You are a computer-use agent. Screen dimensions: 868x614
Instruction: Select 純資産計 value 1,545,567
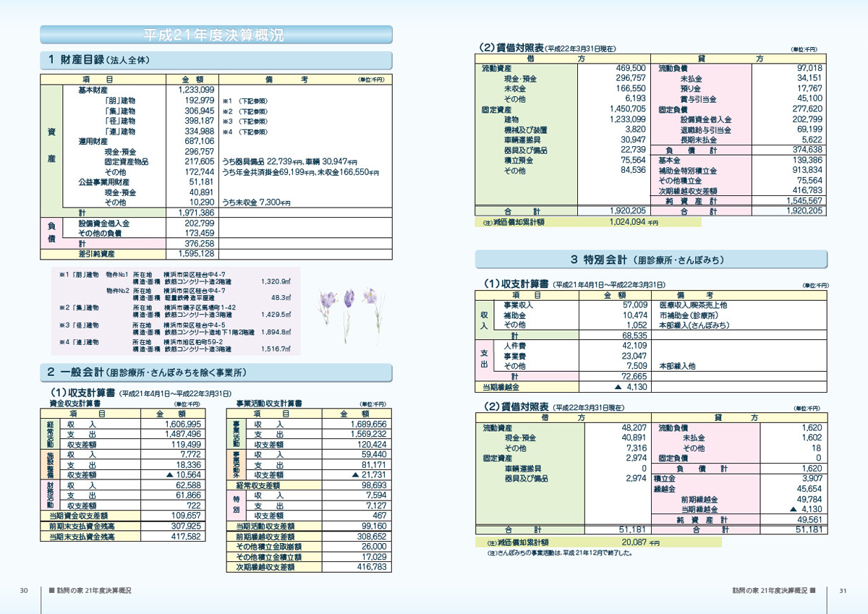pyautogui.click(x=804, y=201)
